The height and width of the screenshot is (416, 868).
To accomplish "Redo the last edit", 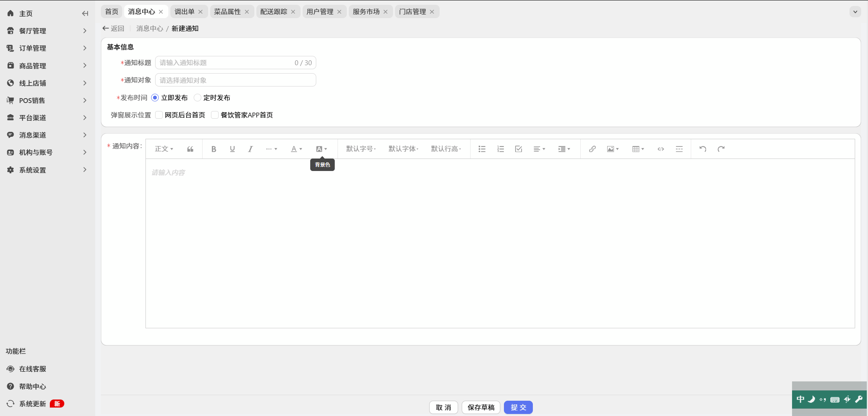I will tap(721, 149).
